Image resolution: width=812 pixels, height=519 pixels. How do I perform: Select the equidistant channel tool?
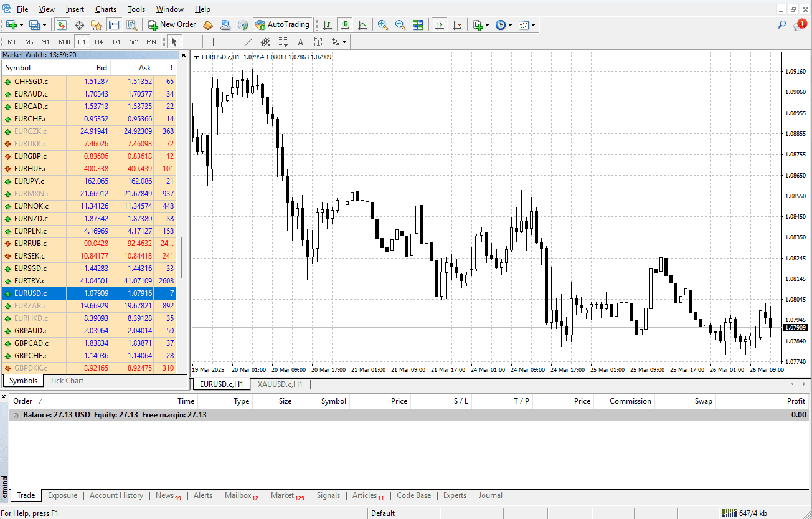(266, 42)
